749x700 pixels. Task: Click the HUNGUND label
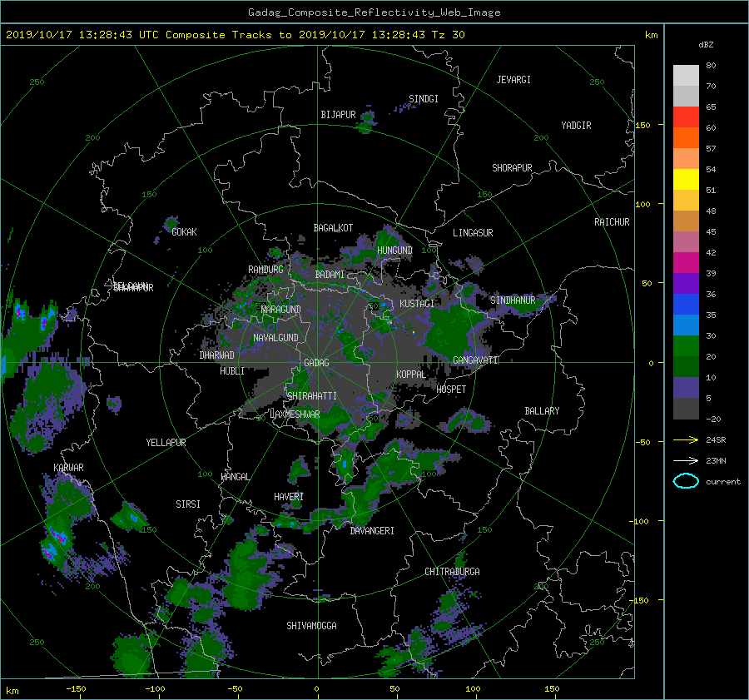394,251
